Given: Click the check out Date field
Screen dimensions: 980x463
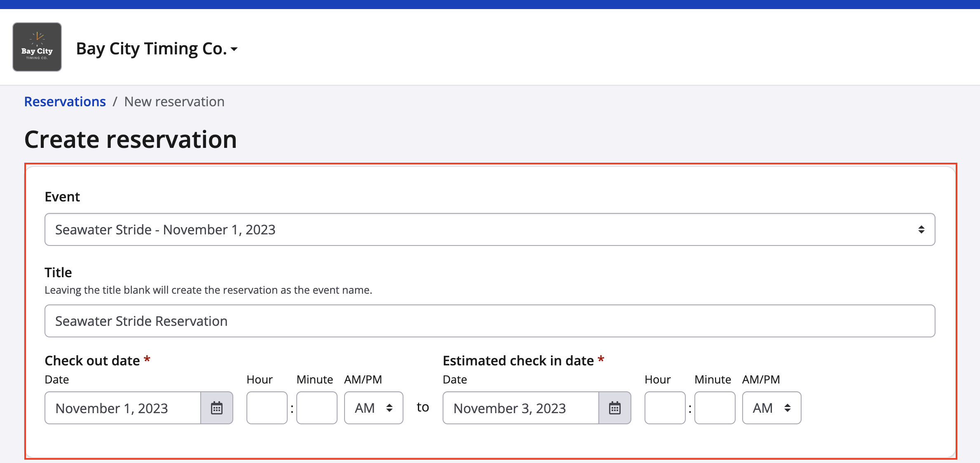Looking at the screenshot, I should pos(123,408).
